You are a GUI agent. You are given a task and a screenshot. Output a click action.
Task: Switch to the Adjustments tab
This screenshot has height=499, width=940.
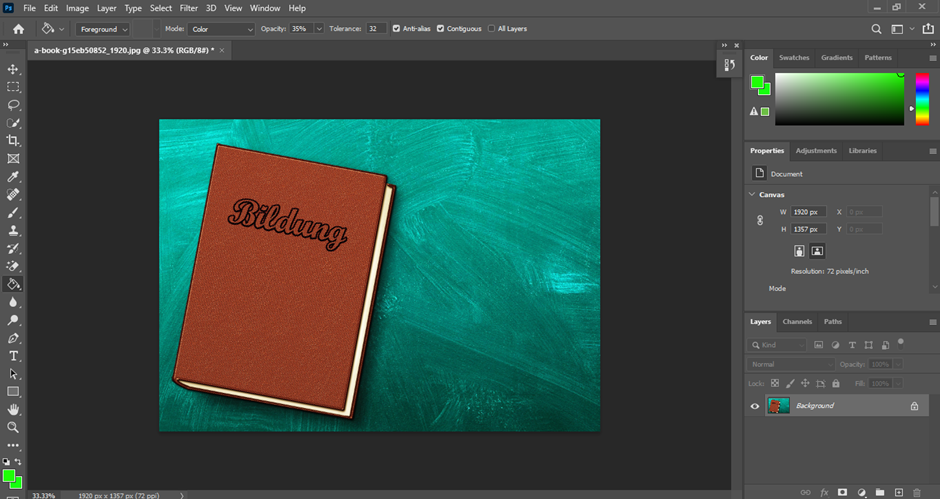point(816,151)
